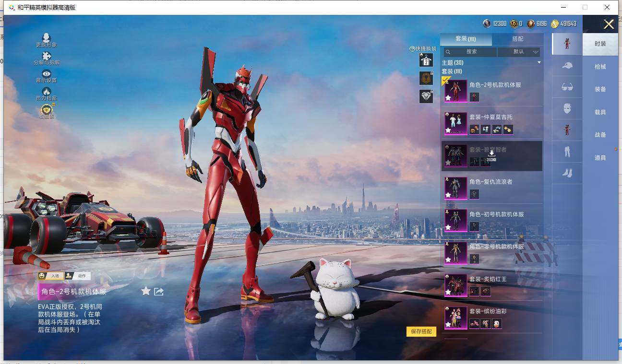This screenshot has height=364, width=622.
Task: Toggle favorite star on 套装-仲夏莫吉托 thumbnail
Action: coord(448,130)
